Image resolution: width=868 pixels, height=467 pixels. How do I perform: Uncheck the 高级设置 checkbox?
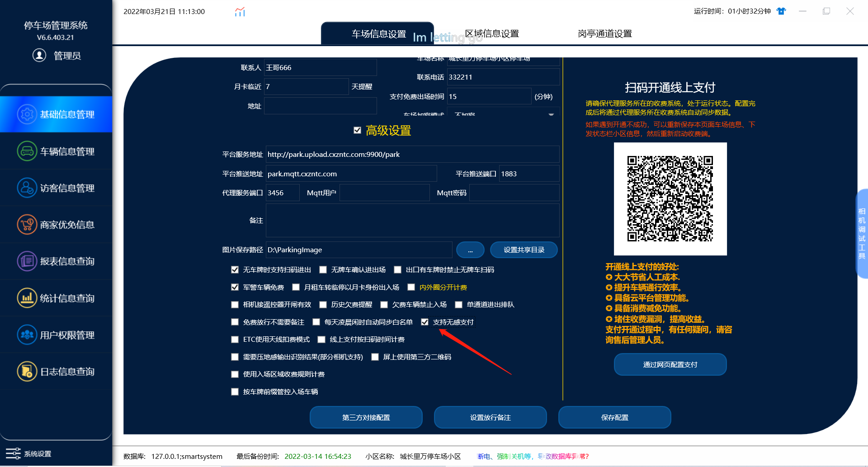357,130
